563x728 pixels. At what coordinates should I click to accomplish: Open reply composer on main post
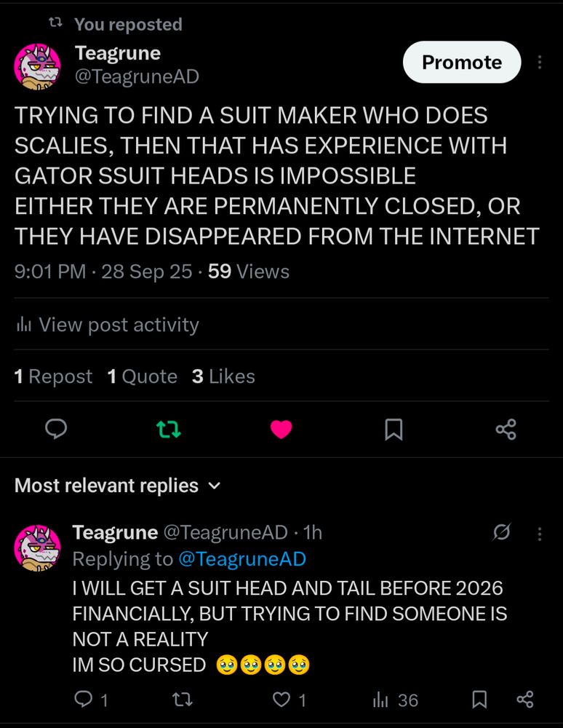pos(56,430)
